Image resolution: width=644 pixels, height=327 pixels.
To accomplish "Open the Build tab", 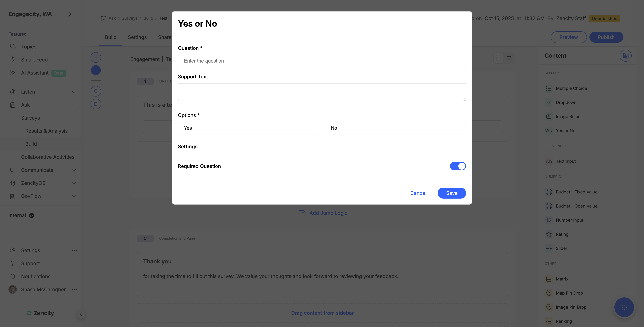I will coord(110,37).
